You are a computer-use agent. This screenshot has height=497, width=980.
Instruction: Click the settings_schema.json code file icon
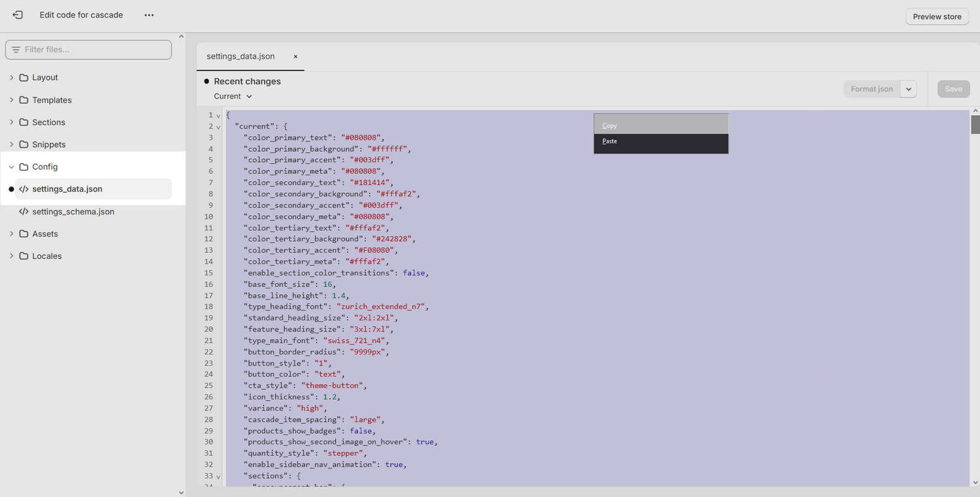[x=24, y=212]
